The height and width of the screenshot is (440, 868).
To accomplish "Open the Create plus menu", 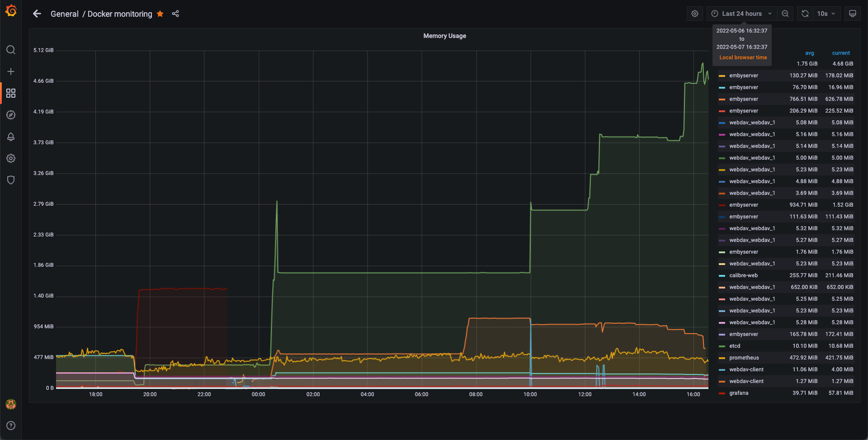I will tap(11, 71).
